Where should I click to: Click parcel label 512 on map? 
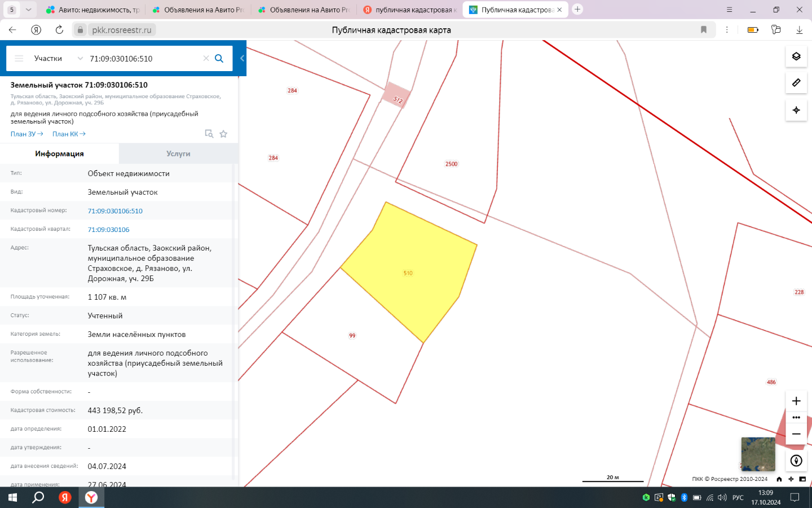coord(398,100)
